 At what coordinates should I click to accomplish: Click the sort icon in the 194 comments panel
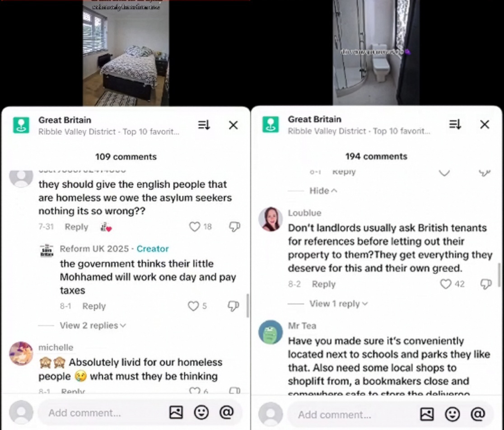455,124
